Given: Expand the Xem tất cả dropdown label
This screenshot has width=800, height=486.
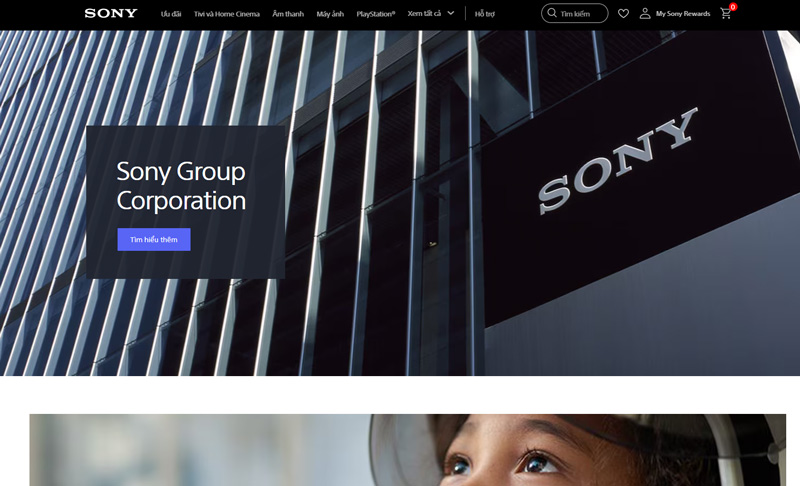Looking at the screenshot, I should point(424,13).
